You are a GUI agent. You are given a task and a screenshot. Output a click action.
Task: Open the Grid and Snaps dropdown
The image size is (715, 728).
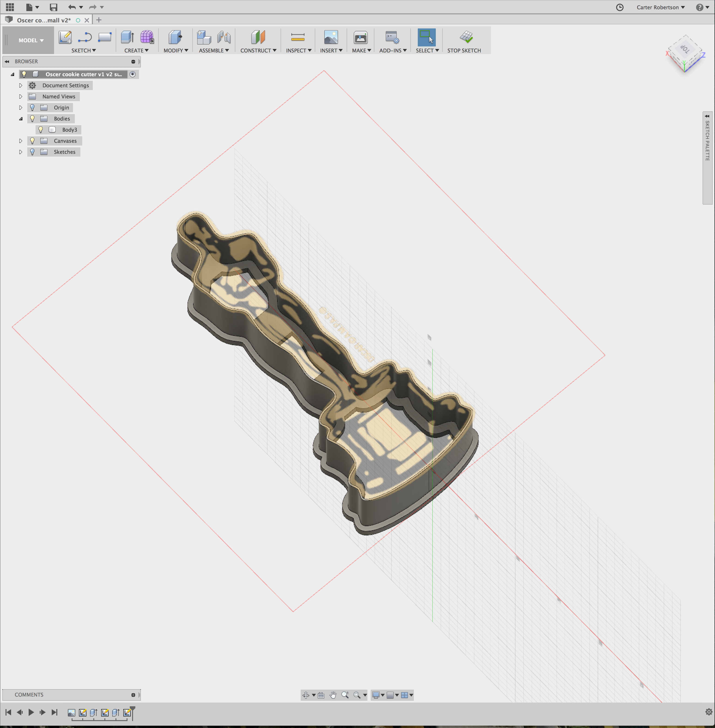(392, 695)
